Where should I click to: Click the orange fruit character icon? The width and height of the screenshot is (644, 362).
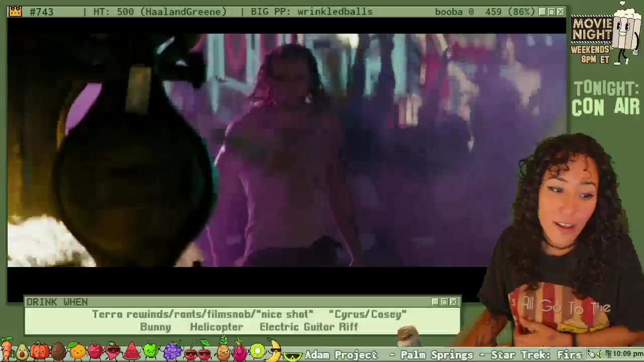click(77, 351)
